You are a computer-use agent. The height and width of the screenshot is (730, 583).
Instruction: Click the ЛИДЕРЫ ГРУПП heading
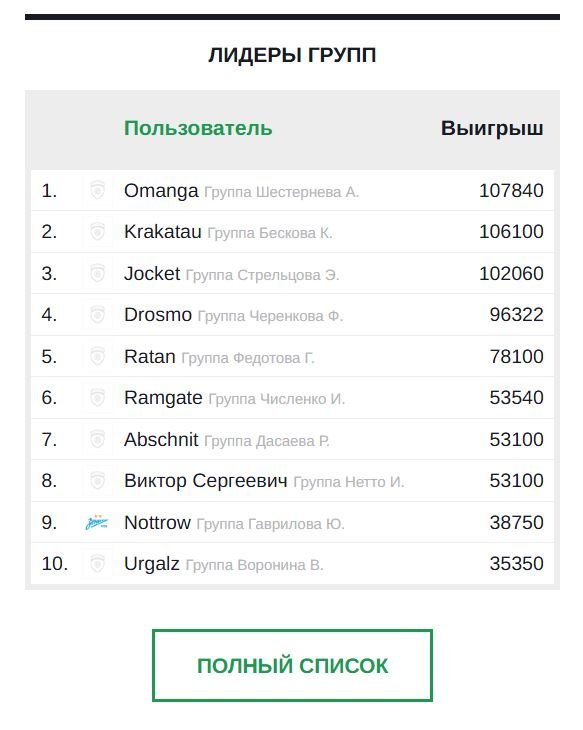292,55
